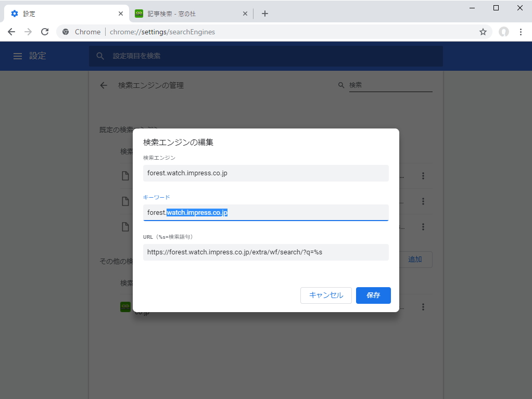Reload the current settings page
532x399 pixels.
45,32
